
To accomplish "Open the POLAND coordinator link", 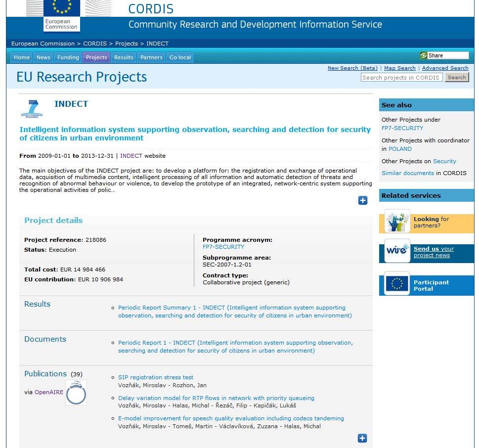I will (x=400, y=149).
